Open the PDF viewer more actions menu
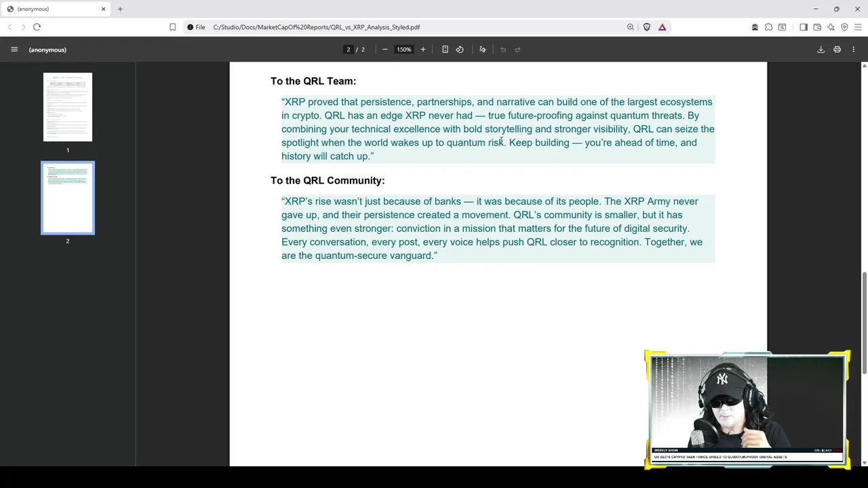The width and height of the screenshot is (868, 488). (x=854, y=49)
